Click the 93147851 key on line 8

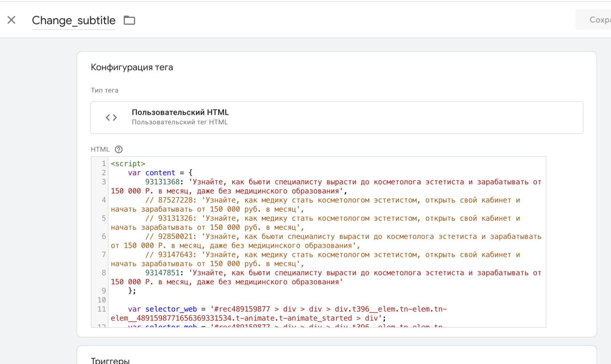(162, 273)
